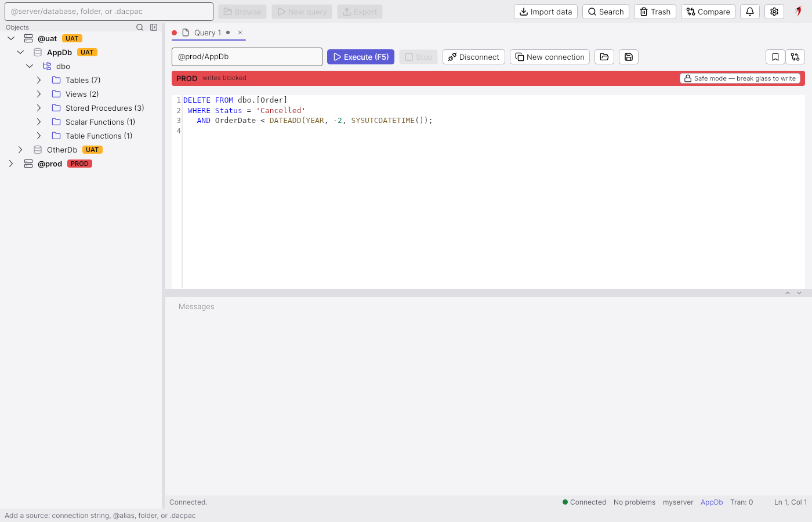
Task: Click the @prod/AppDb connection field
Action: pyautogui.click(x=247, y=57)
